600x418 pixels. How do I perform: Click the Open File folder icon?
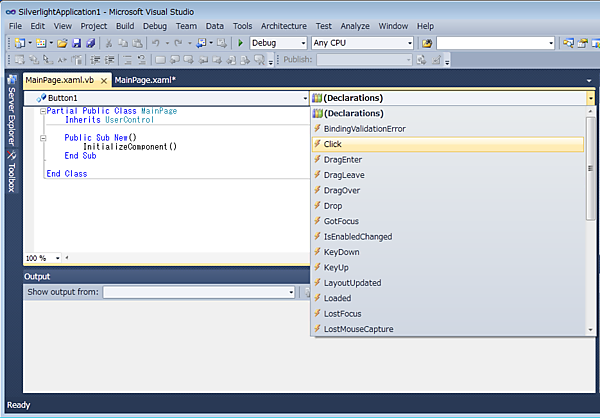coord(62,43)
